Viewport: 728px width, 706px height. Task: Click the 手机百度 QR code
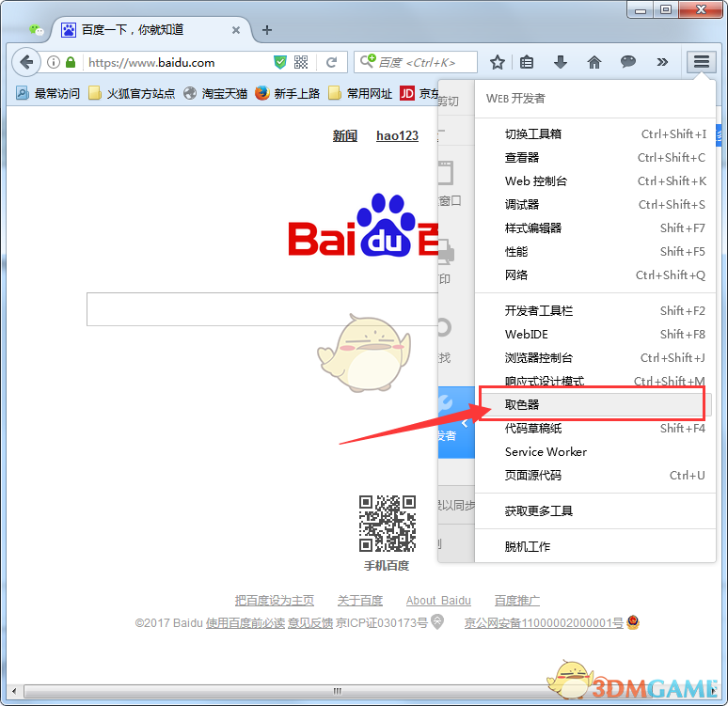coord(387,523)
